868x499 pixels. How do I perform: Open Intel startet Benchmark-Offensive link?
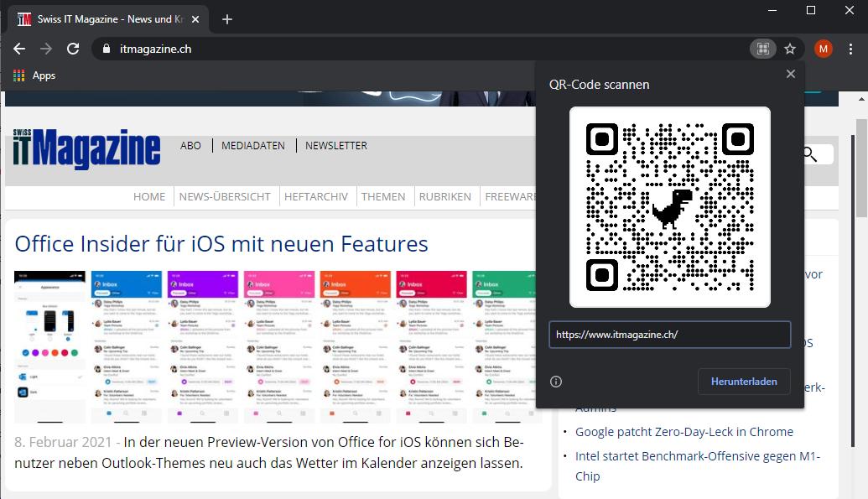(x=698, y=465)
